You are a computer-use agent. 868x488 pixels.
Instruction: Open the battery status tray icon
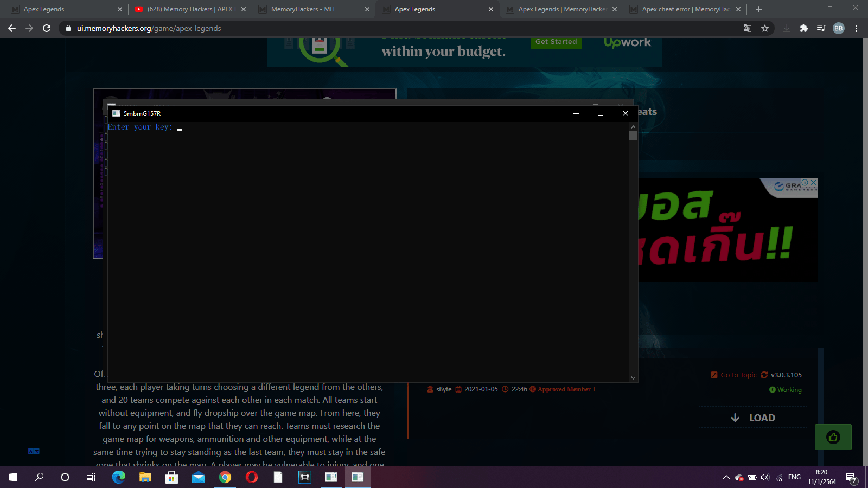[752, 477]
